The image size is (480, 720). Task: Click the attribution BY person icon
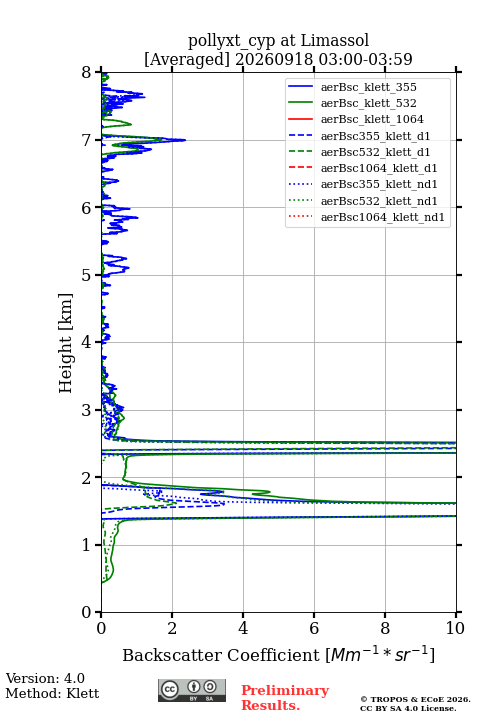[x=194, y=687]
